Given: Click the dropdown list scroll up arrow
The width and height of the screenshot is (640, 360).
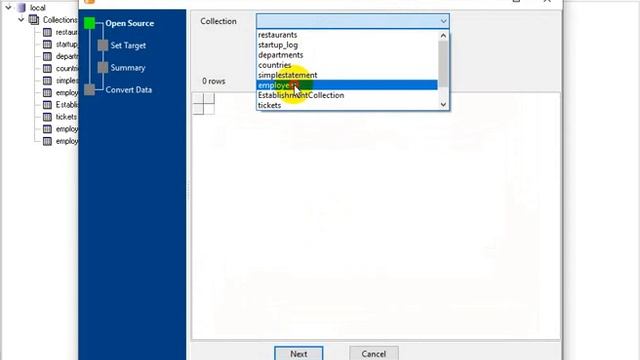Looking at the screenshot, I should [x=443, y=36].
